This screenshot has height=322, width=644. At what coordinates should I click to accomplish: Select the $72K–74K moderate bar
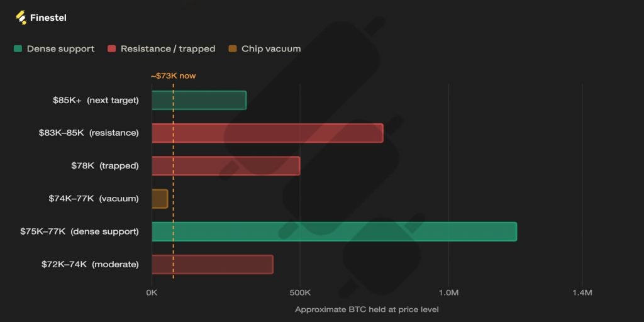tap(213, 265)
